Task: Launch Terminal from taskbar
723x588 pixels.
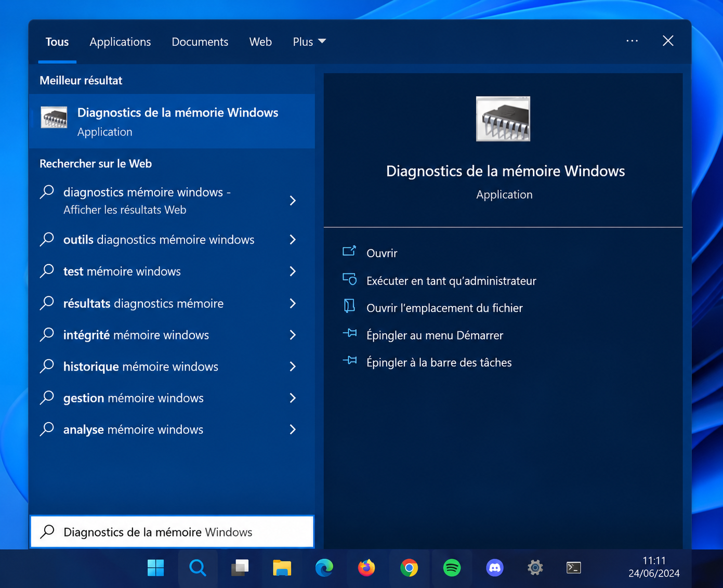Action: click(573, 568)
